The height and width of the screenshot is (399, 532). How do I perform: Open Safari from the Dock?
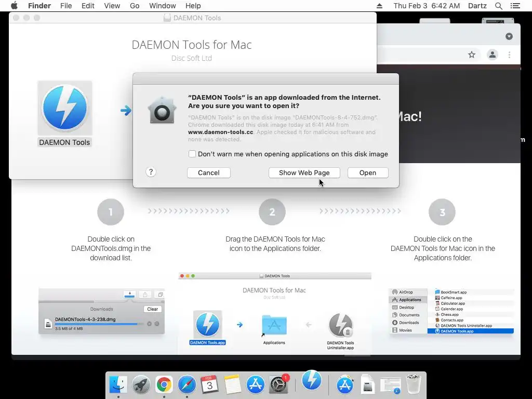(x=187, y=385)
